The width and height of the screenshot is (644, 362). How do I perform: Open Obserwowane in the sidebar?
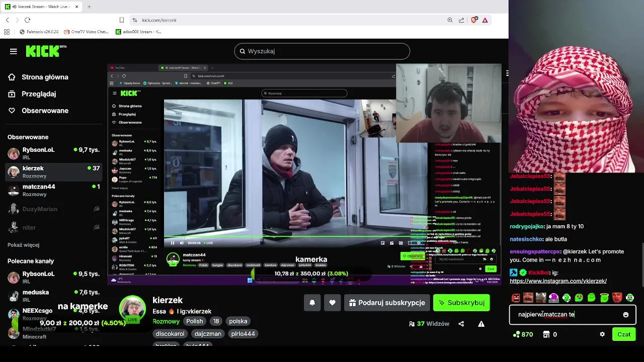click(x=45, y=111)
